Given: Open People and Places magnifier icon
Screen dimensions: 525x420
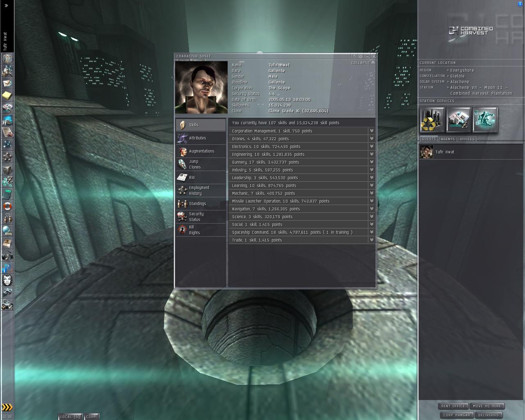Looking at the screenshot, I should [7, 71].
